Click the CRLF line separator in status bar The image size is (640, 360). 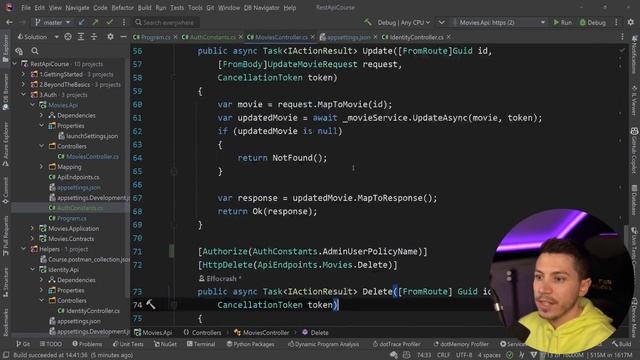443,355
